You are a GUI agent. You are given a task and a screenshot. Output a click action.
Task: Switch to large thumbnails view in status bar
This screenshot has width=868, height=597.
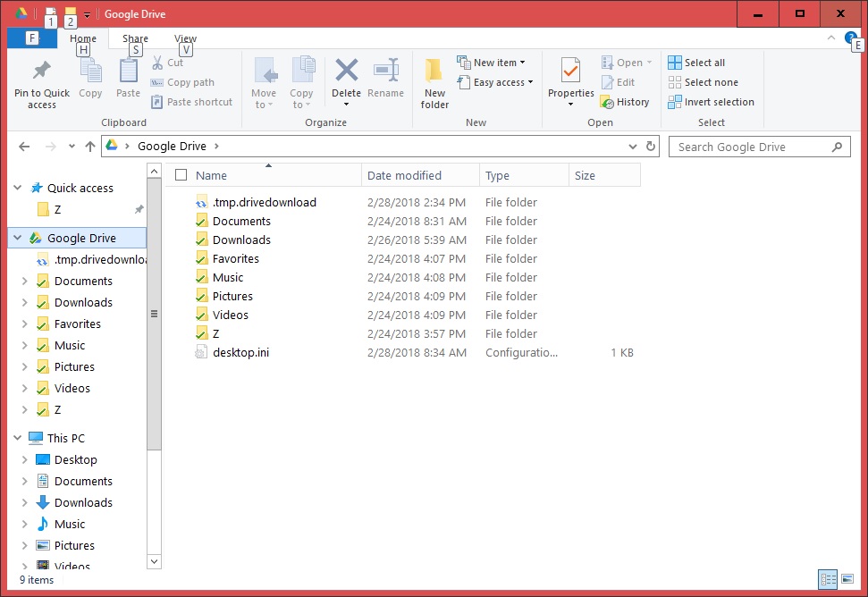point(847,579)
